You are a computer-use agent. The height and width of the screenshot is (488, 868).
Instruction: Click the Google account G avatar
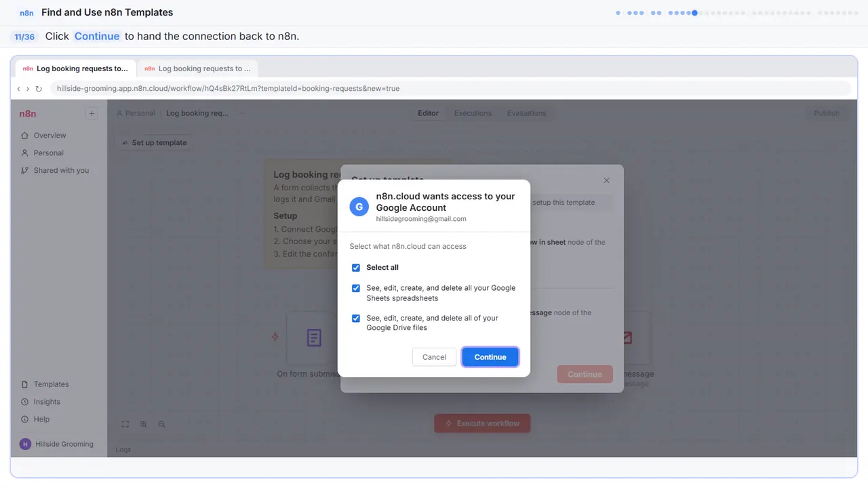(x=359, y=207)
